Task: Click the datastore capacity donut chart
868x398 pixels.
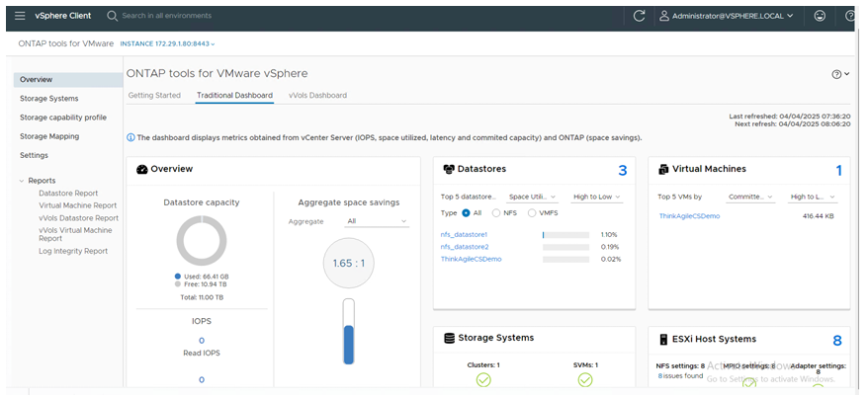Action: click(202, 241)
